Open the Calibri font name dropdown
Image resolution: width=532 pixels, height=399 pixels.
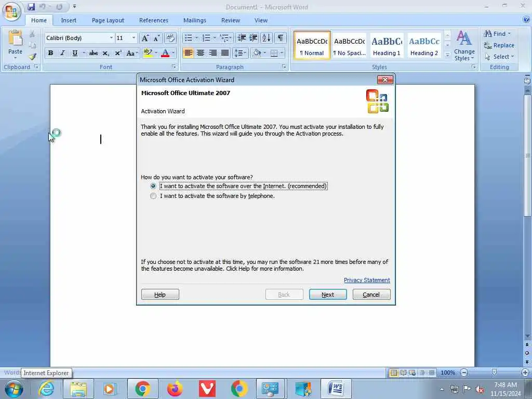(x=111, y=37)
